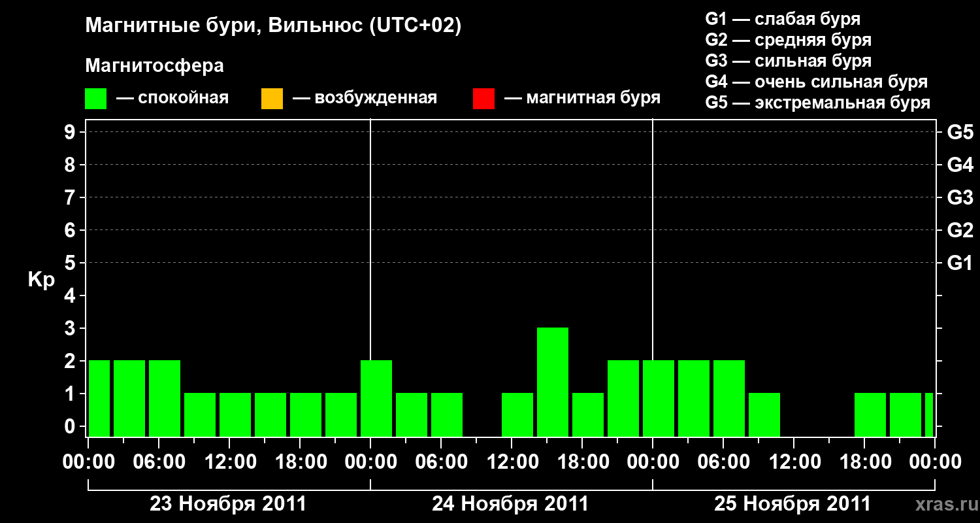Image resolution: width=980 pixels, height=523 pixels.
Task: Click the 18:00 time label under 24 November
Action: point(583,462)
